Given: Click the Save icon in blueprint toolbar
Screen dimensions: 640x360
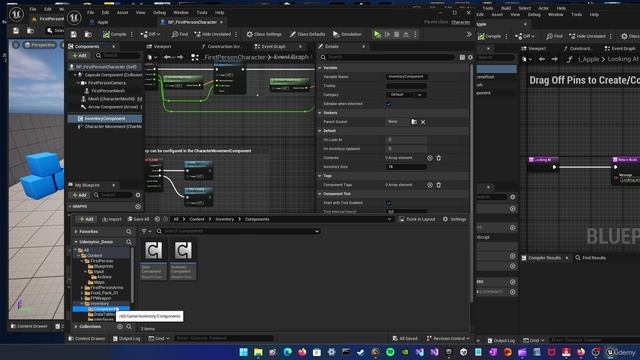Looking at the screenshot, I should [73, 34].
